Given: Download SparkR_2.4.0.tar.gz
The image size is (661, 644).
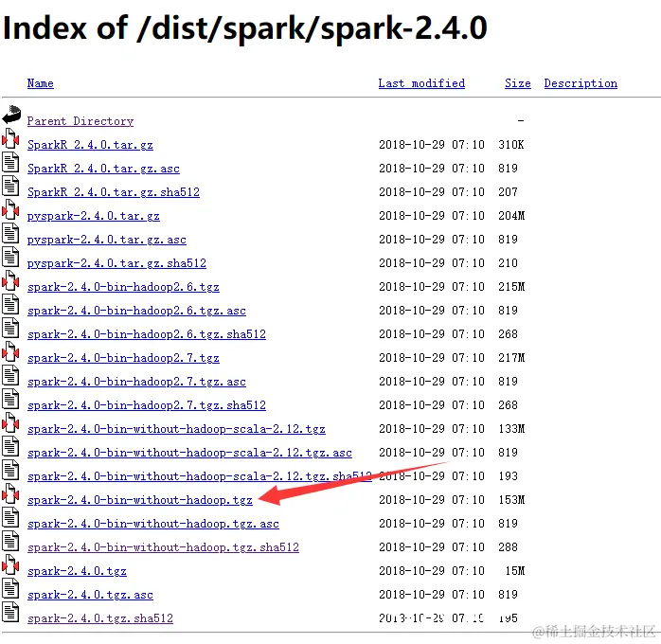Looking at the screenshot, I should point(90,145).
